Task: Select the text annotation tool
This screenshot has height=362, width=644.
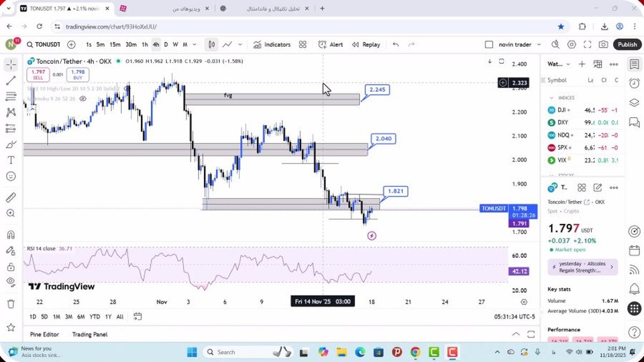Action: tap(11, 160)
